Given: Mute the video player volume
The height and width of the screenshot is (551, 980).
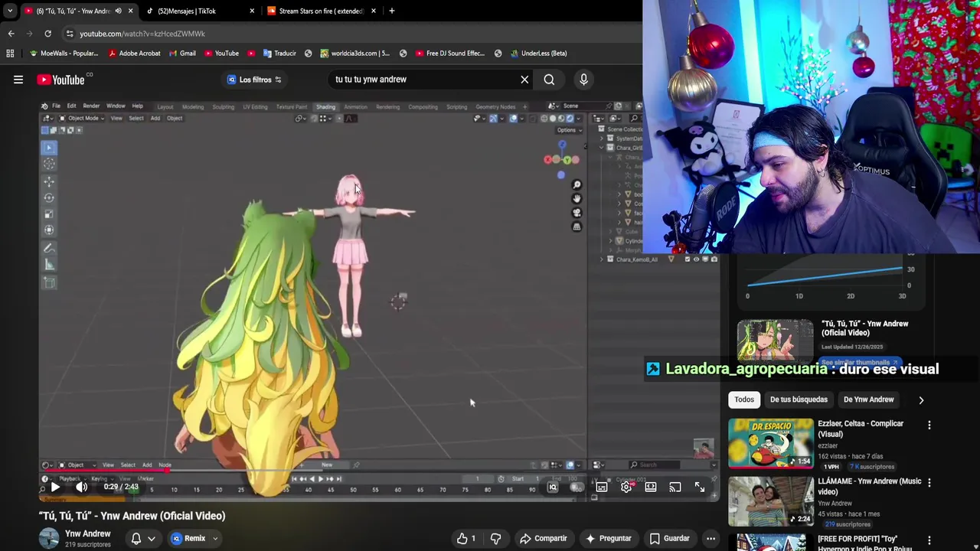Looking at the screenshot, I should pyautogui.click(x=81, y=487).
